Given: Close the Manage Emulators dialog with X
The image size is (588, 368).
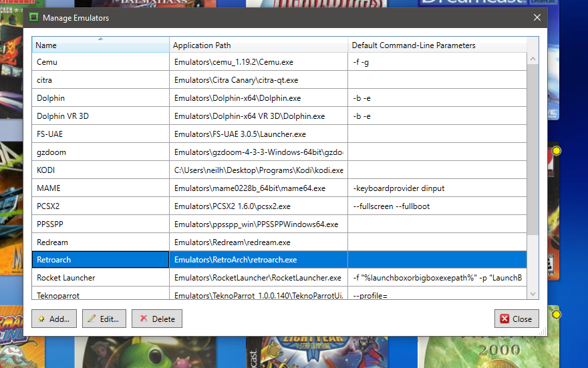Looking at the screenshot, I should coord(537,17).
